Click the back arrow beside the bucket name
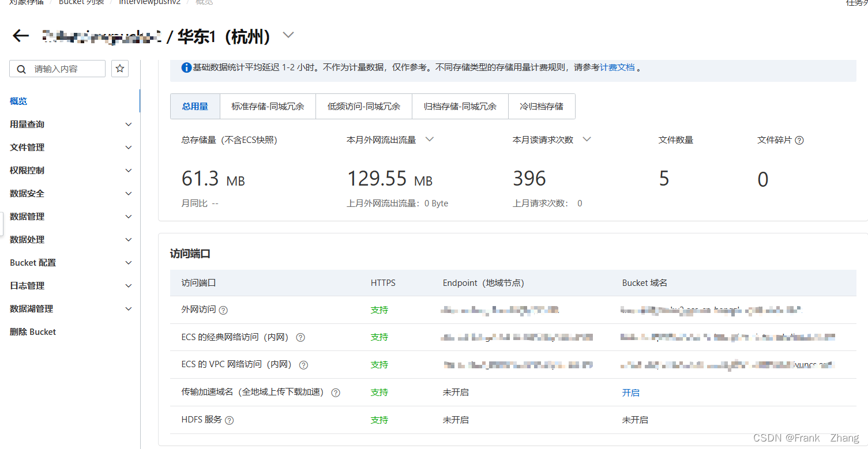Screen dimensions: 868x449 click(20, 36)
